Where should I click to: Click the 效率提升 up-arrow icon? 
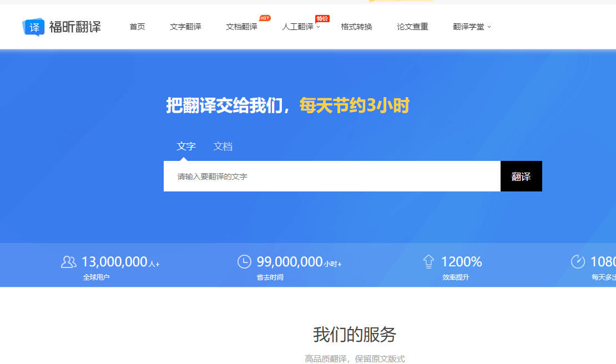[428, 262]
